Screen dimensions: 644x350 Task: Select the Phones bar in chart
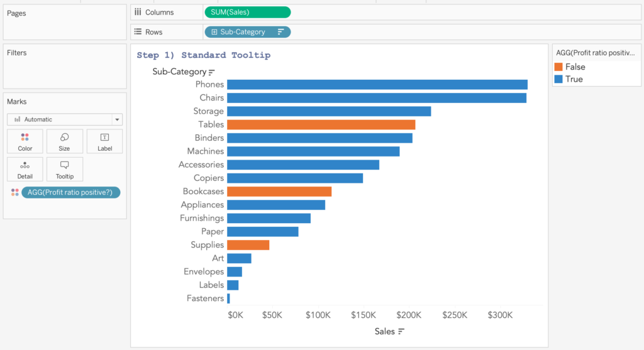377,85
